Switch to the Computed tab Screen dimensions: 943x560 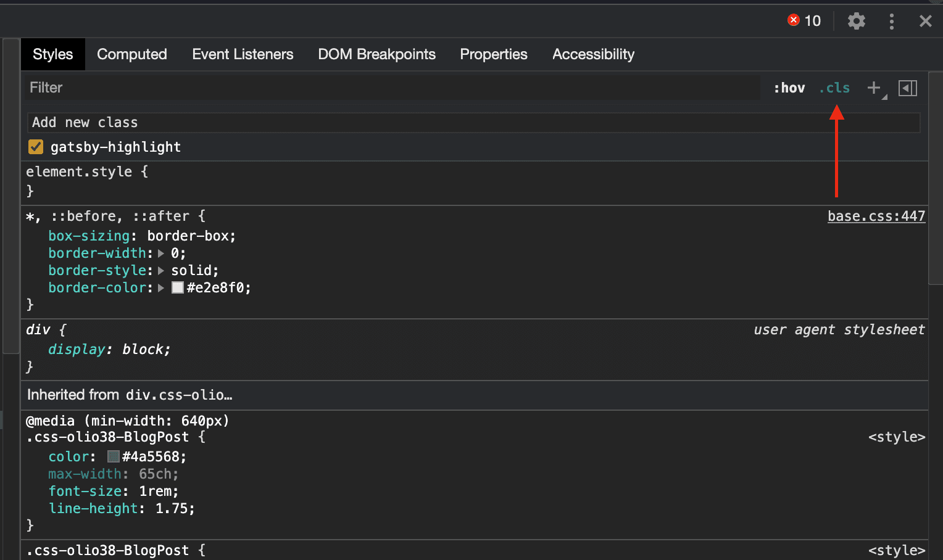(x=132, y=54)
